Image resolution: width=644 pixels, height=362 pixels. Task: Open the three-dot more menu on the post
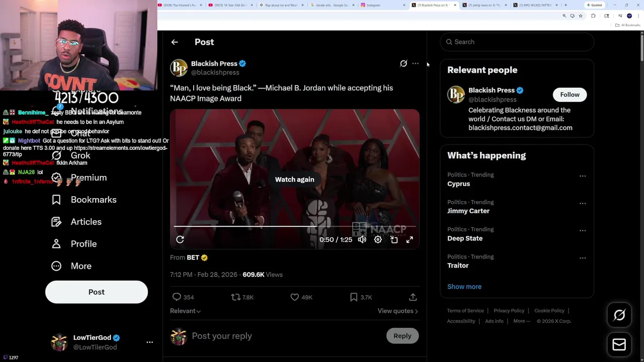[x=415, y=64]
